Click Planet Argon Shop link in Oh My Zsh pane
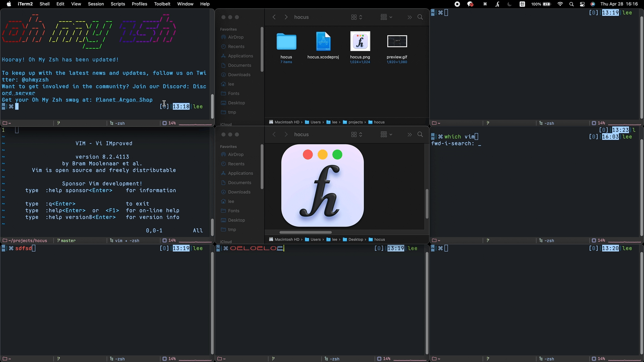Screen dimensions: 644x362 click(x=124, y=100)
